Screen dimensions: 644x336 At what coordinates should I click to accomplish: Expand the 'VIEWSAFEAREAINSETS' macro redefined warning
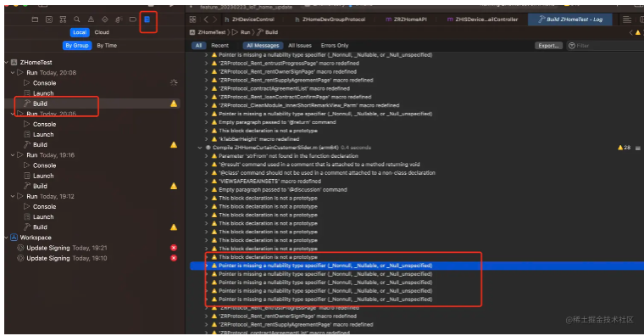207,182
